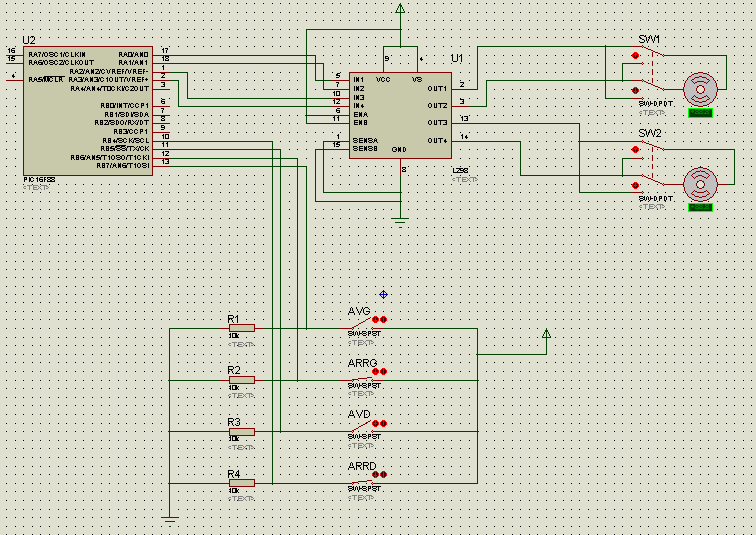Click the '10k' value under R4
The width and height of the screenshot is (756, 535).
234,491
